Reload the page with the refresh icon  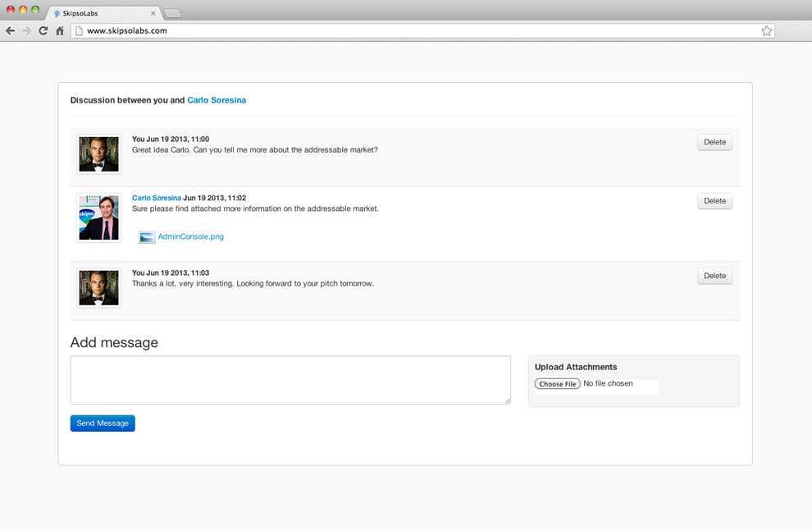(x=43, y=30)
